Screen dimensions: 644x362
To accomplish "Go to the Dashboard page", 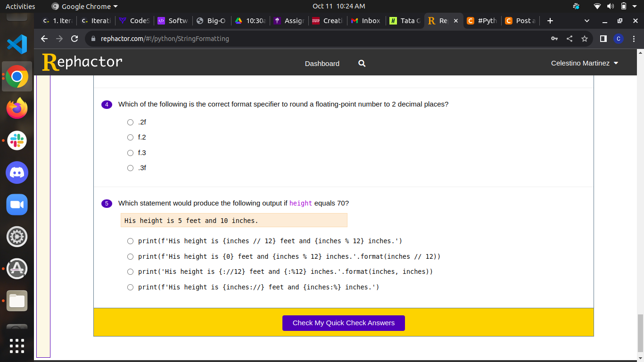I will 322,63.
